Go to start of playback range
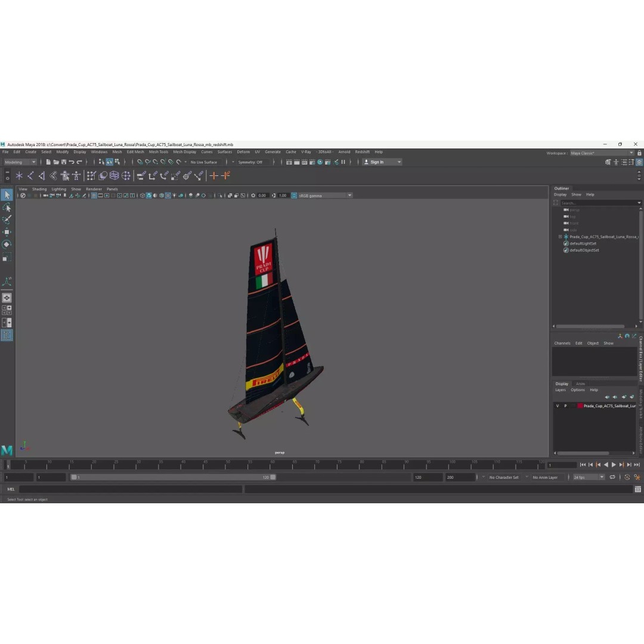This screenshot has height=644, width=644. [x=583, y=465]
